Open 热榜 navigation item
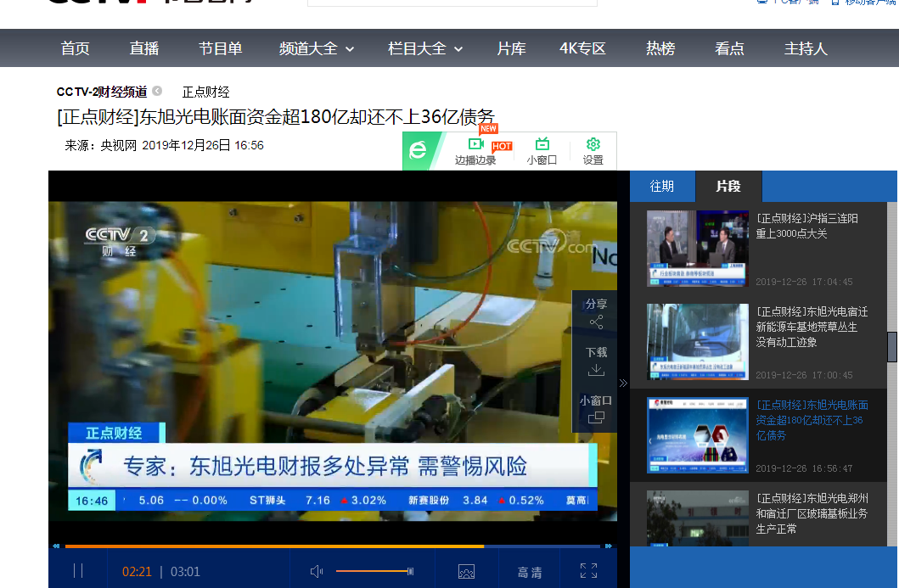 [660, 48]
